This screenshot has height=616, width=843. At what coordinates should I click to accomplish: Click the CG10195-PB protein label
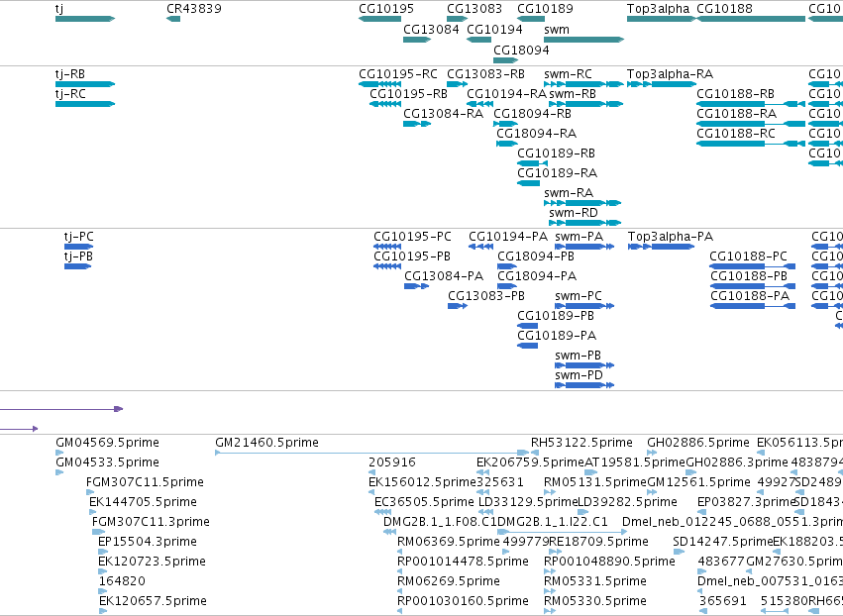[412, 257]
